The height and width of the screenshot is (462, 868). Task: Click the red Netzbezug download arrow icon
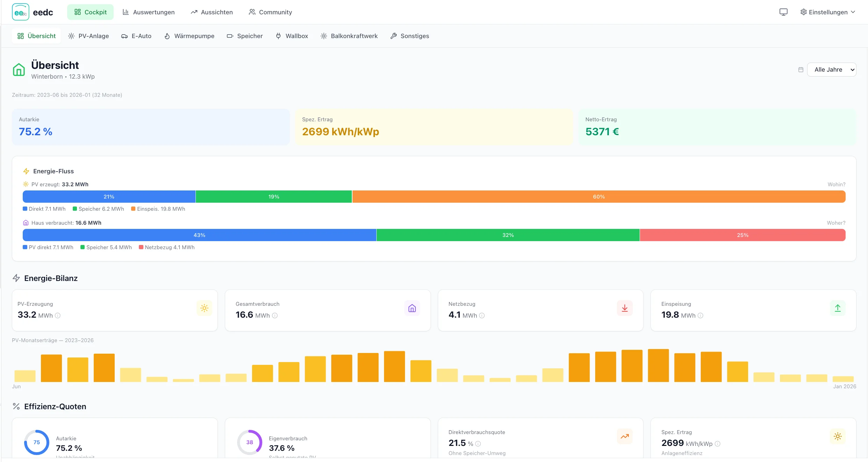click(625, 308)
